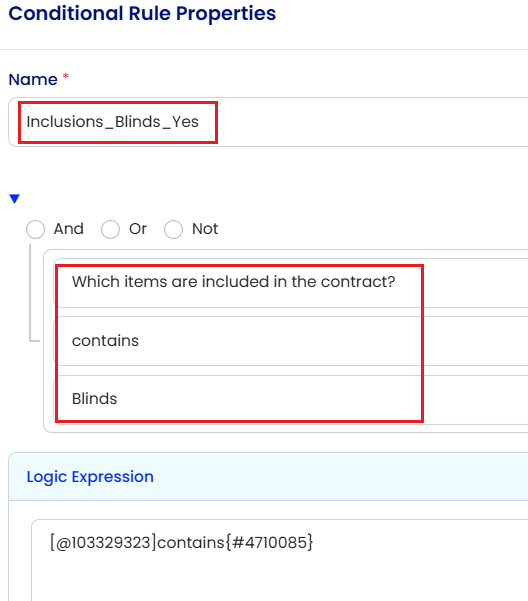
Task: Click the 'Or' label text
Action: click(138, 229)
